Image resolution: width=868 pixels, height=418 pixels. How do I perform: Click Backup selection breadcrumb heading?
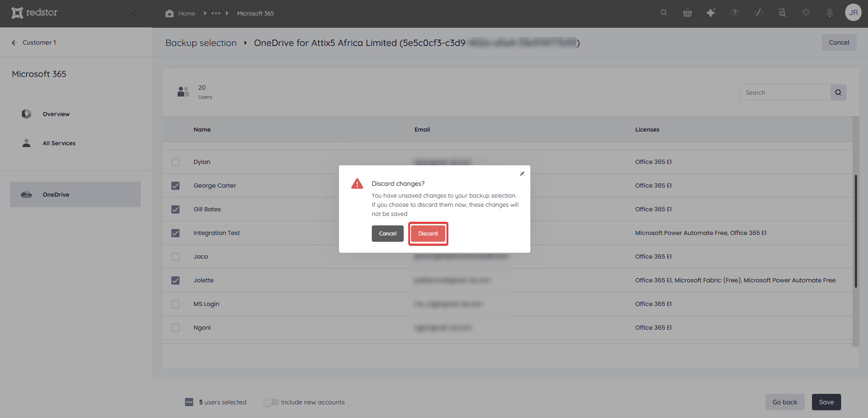[x=201, y=43]
